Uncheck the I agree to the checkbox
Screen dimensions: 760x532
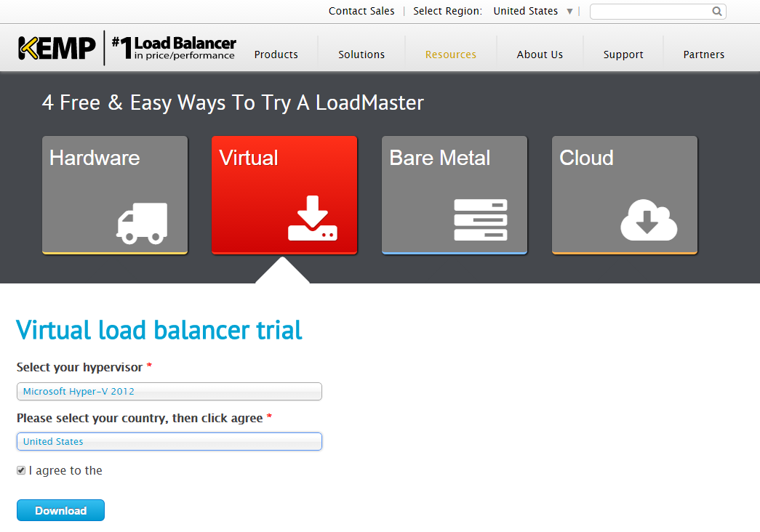click(x=21, y=470)
